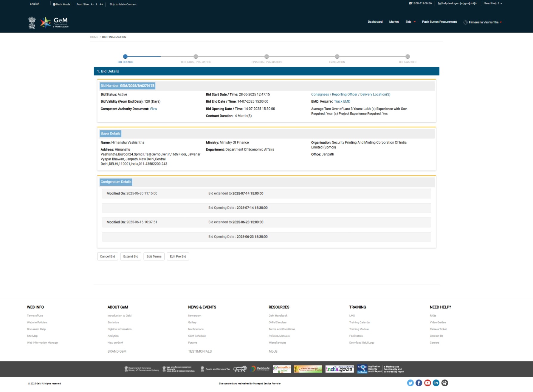This screenshot has height=392, width=533.
Task: Open the YouTube social icon in footer
Action: coord(427,383)
